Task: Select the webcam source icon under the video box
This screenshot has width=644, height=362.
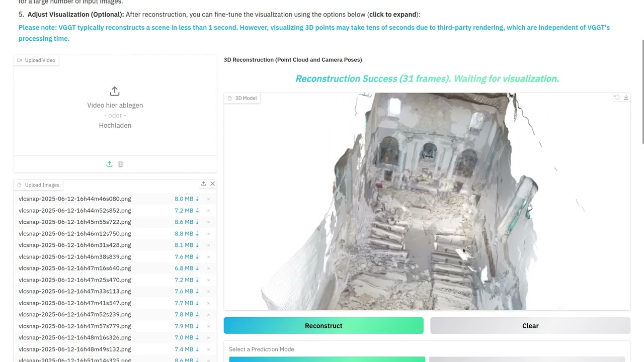Action: click(121, 164)
